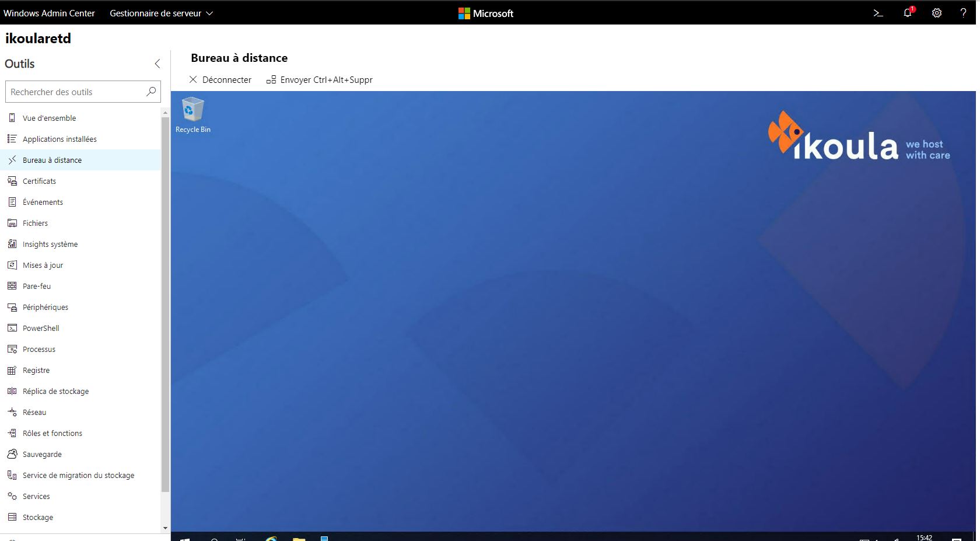Click the Processus label
Viewport: 980px width, 541px height.
pos(39,349)
